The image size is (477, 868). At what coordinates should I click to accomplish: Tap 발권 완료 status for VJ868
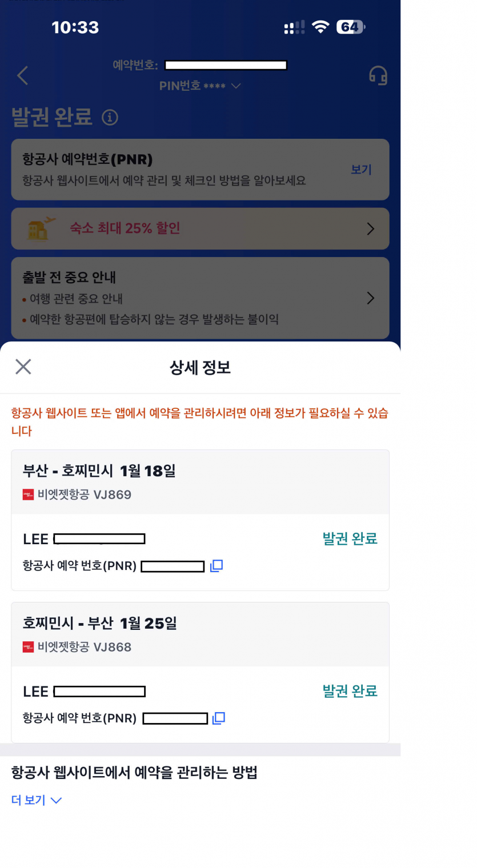(x=350, y=691)
